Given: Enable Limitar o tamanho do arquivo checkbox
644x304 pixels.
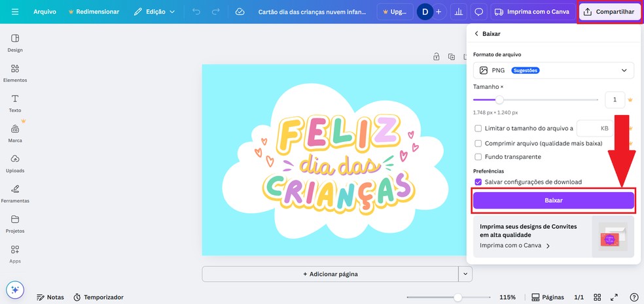Looking at the screenshot, I should 478,128.
